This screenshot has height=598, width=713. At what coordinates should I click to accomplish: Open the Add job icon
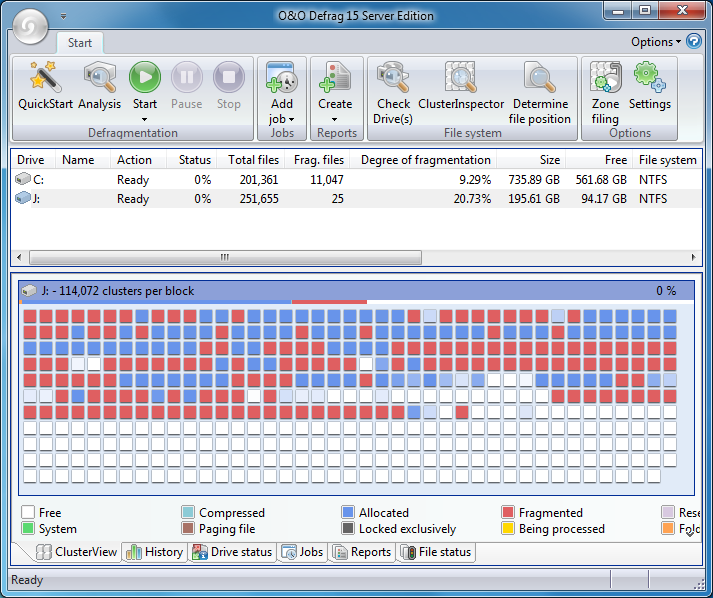(x=282, y=77)
